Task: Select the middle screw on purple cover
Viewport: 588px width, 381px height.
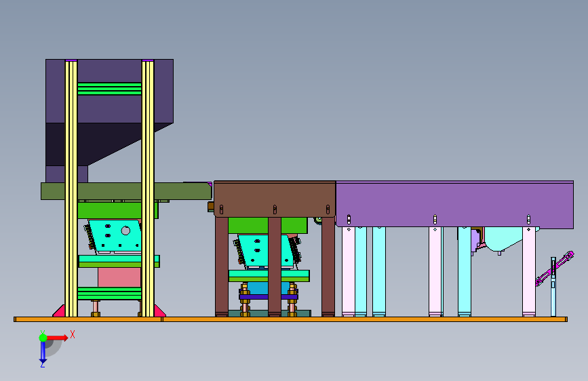Action: click(435, 219)
